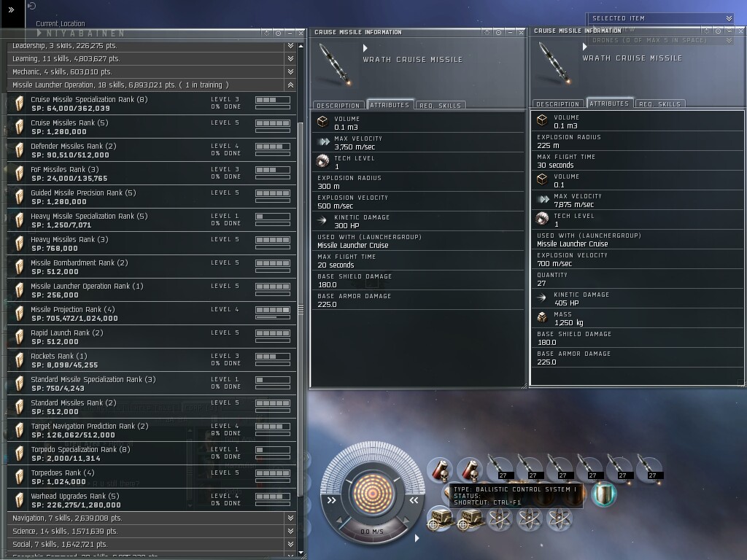Screen dimensions: 747x560
Task: Click the Cruise Missiles Rank (5) book icon
Action: [19, 127]
